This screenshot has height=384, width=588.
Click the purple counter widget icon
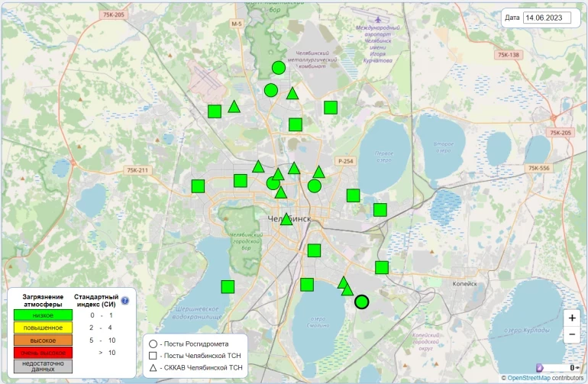541,368
